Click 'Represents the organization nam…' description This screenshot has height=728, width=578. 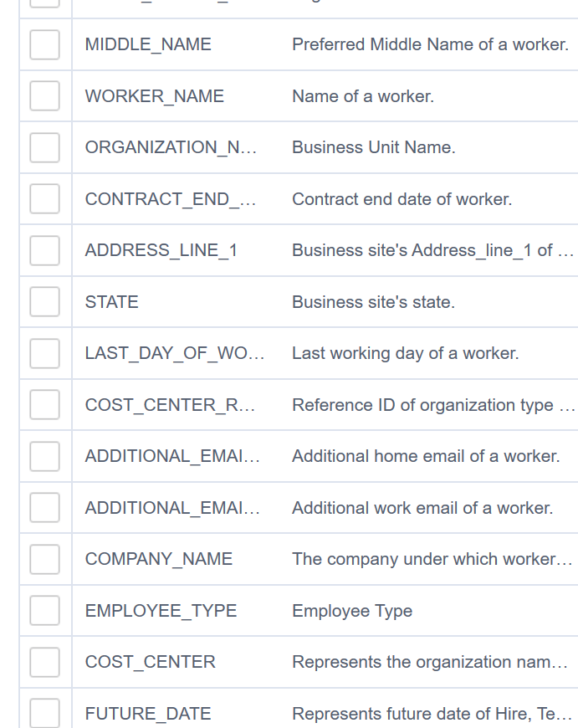[430, 662]
